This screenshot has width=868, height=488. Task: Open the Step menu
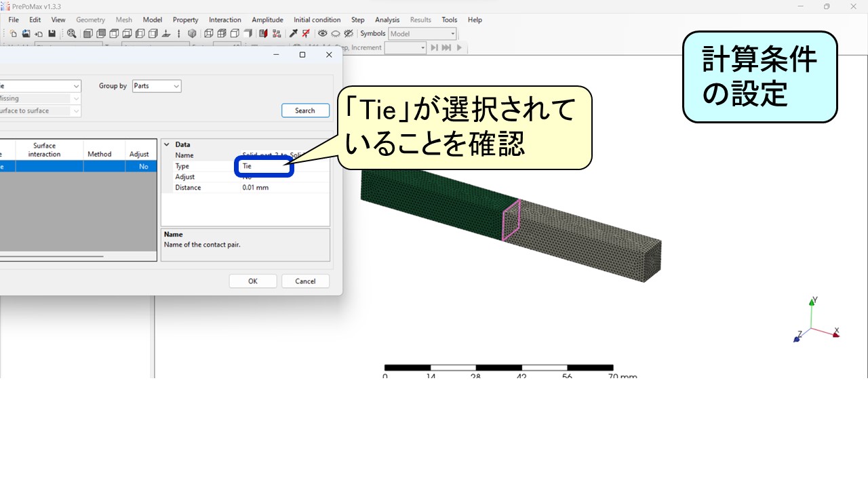point(358,20)
